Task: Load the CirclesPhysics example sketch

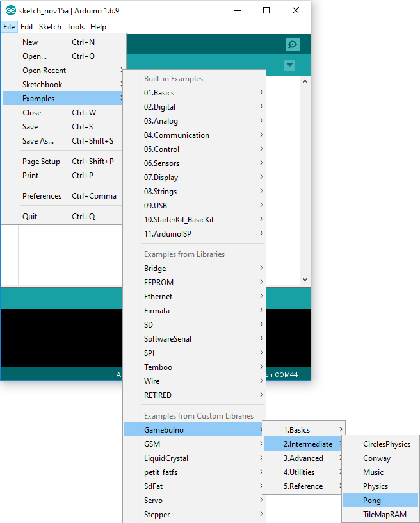Action: 380,444
